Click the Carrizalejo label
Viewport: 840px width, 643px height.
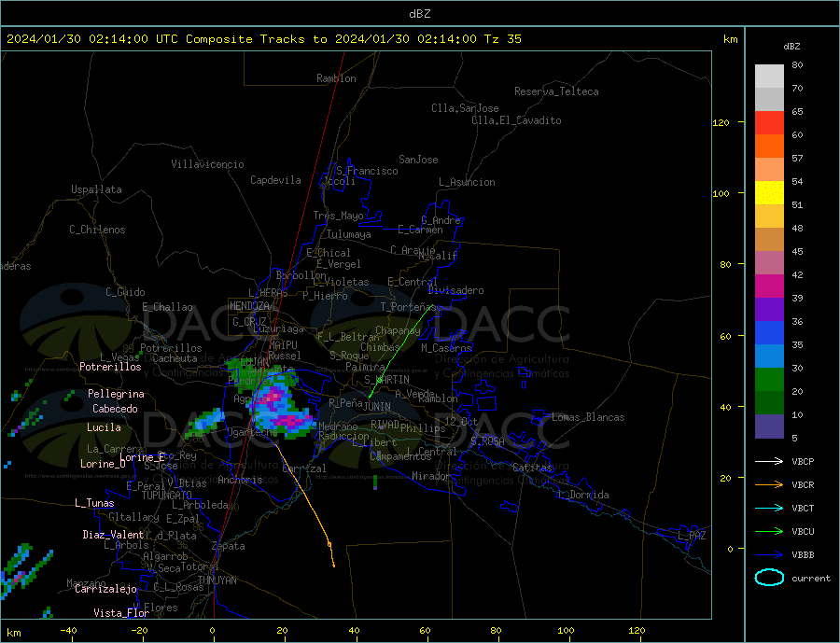[x=105, y=590]
